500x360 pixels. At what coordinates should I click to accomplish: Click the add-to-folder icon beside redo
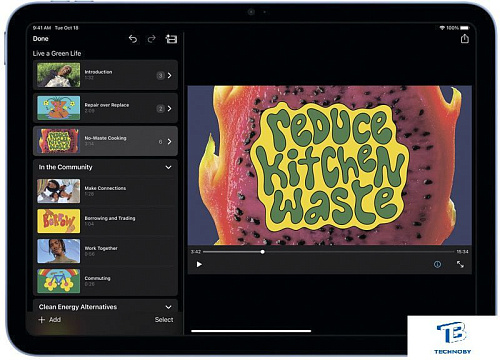pyautogui.click(x=171, y=39)
